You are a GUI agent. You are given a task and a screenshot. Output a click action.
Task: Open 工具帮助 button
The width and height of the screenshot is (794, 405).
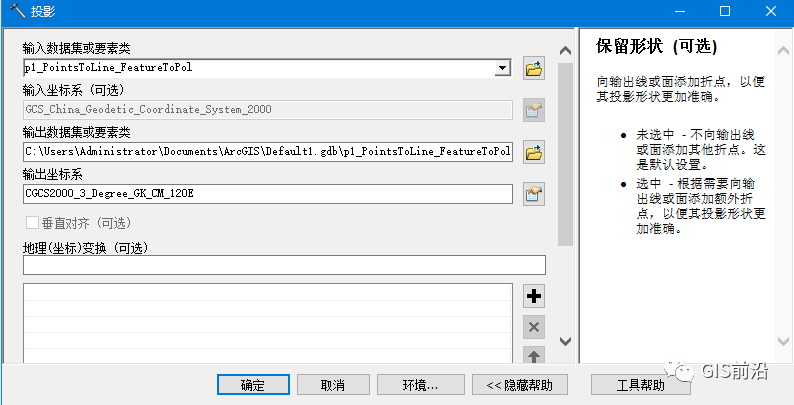641,385
